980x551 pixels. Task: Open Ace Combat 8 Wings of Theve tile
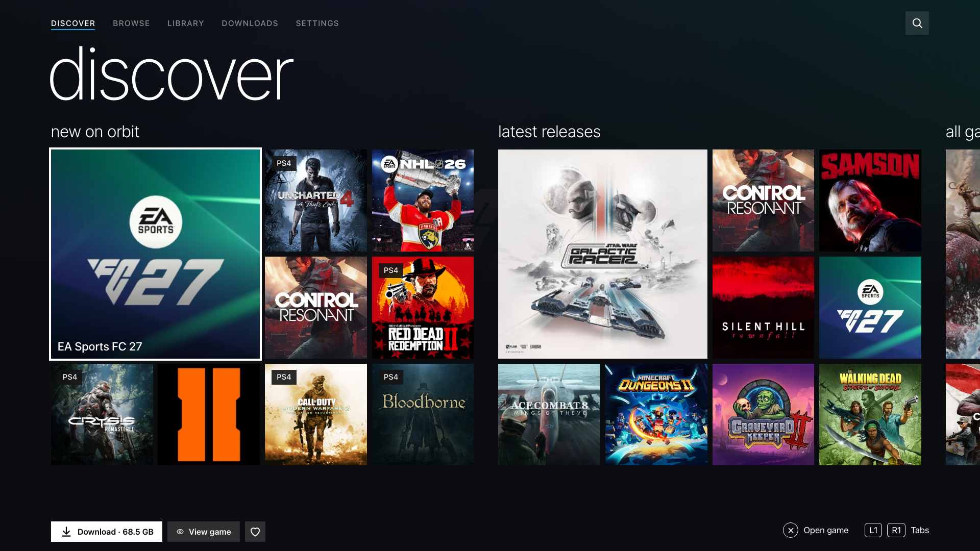[549, 414]
